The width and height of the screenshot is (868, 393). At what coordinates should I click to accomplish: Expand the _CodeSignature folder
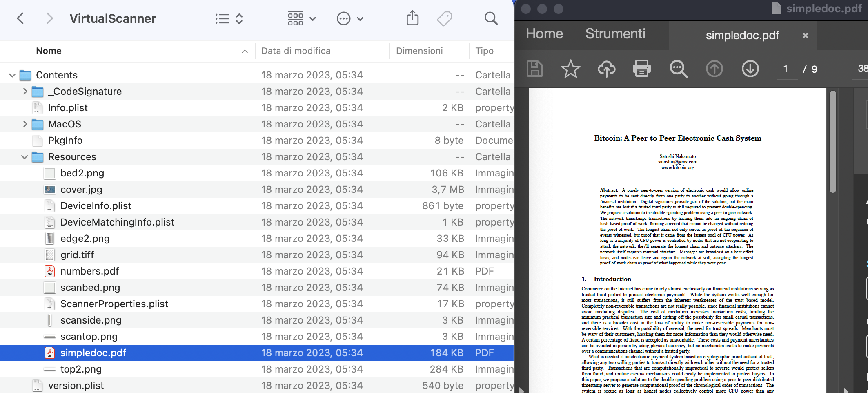[25, 91]
